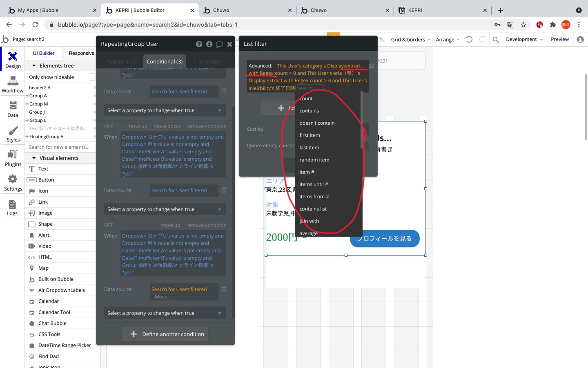Screen dimensions: 588x368
Task: Open the Design section in the sidebar
Action: tap(13, 59)
